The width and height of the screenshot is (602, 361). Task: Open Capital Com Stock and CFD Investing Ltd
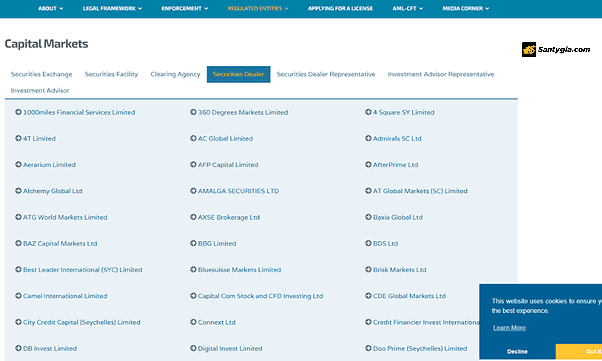click(x=260, y=296)
